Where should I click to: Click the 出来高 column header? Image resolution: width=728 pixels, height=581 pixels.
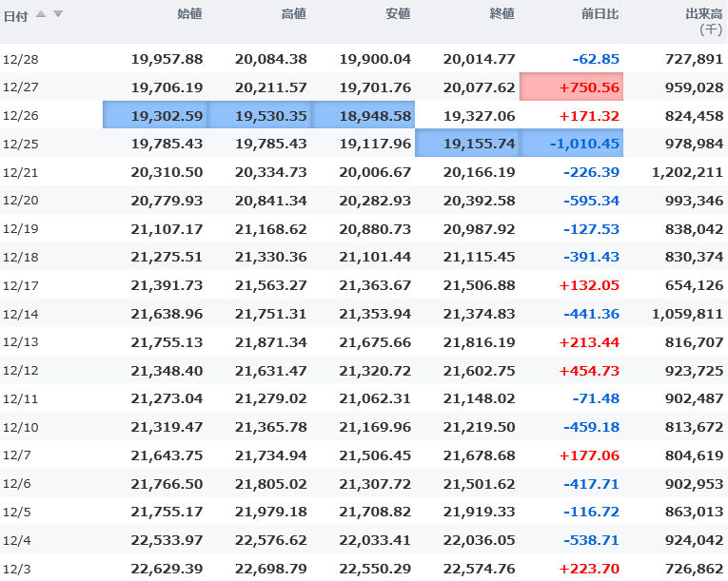pyautogui.click(x=704, y=14)
